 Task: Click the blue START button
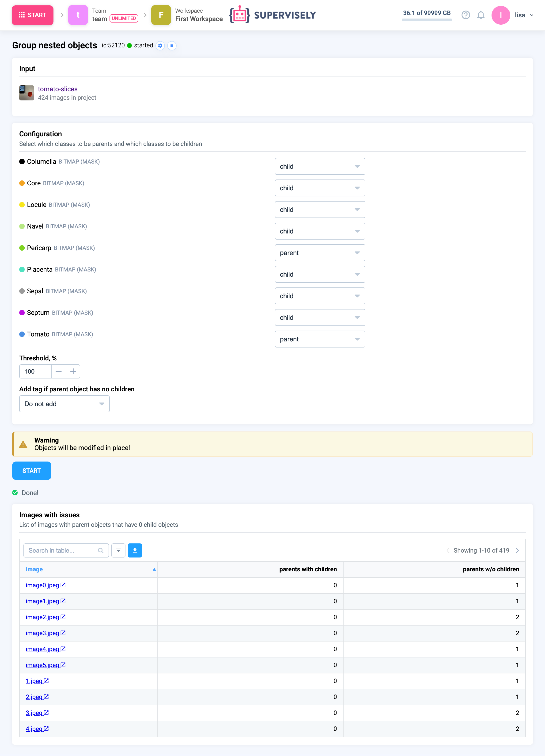click(32, 470)
